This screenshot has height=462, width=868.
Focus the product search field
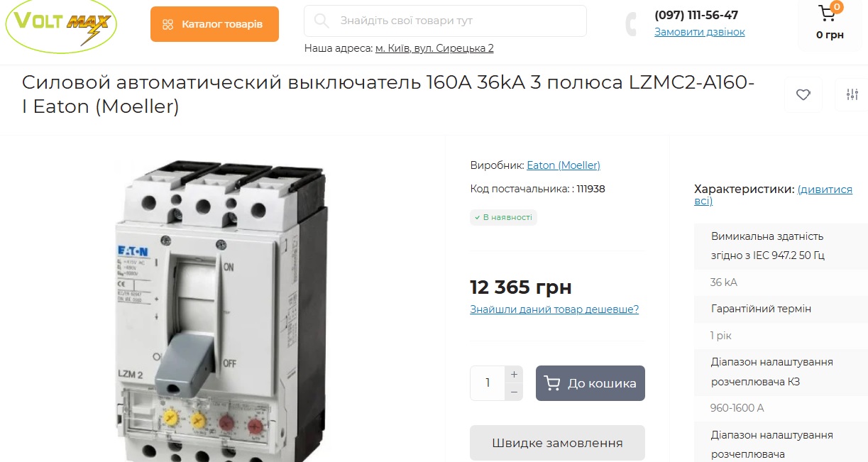click(445, 21)
